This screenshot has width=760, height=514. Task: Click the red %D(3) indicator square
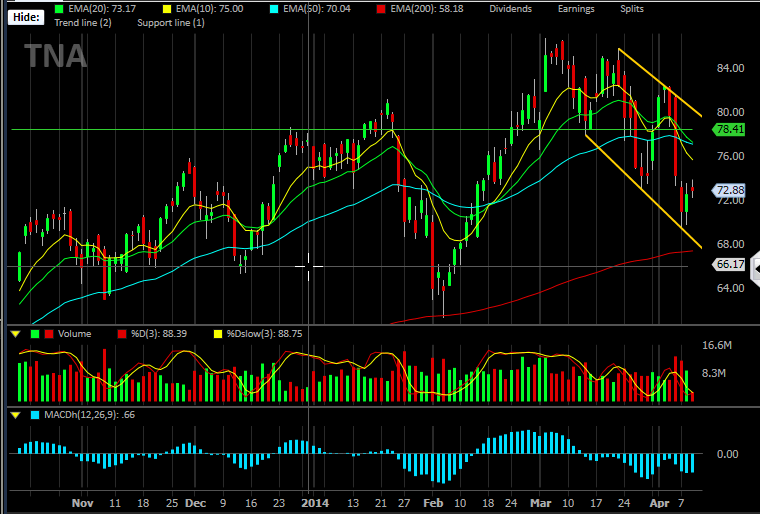pos(122,334)
